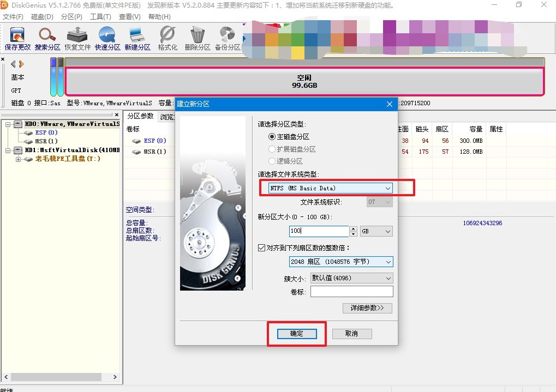Select the HD0 VMware disk tree node
Image resolution: width=556 pixels, height=392 pixels.
(72, 124)
